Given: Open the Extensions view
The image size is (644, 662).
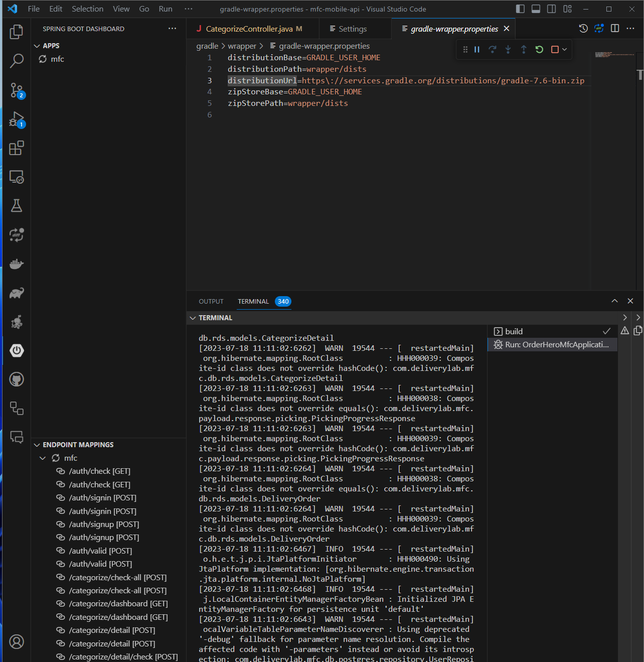Looking at the screenshot, I should click(17, 148).
